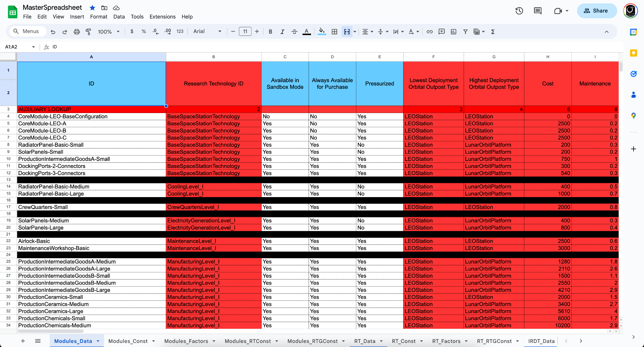Print the spreadsheet using the printer icon
The height and width of the screenshot is (347, 644).
77,31
